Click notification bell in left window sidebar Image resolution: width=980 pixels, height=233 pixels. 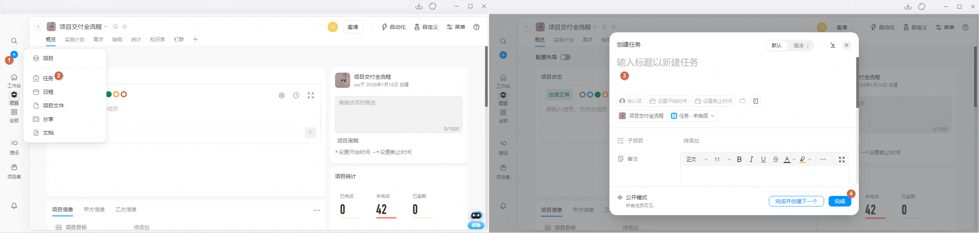pyautogui.click(x=14, y=206)
